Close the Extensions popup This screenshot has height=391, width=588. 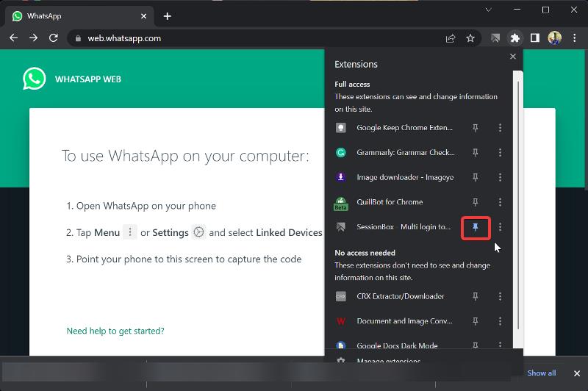[512, 57]
